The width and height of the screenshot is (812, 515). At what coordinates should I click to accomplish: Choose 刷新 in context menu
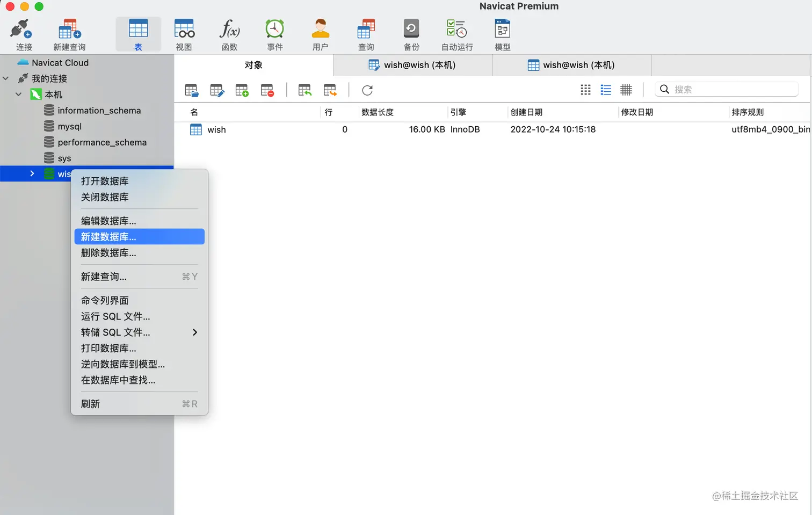(140, 404)
